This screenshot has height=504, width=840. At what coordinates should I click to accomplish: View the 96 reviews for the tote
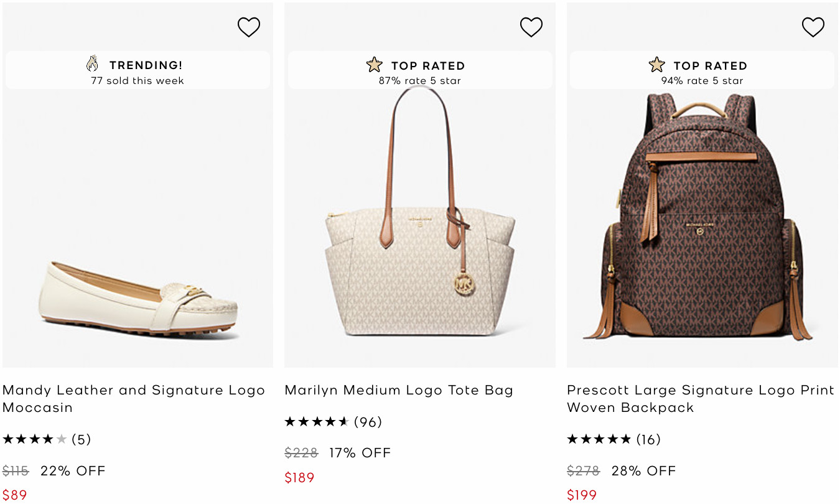pyautogui.click(x=368, y=422)
